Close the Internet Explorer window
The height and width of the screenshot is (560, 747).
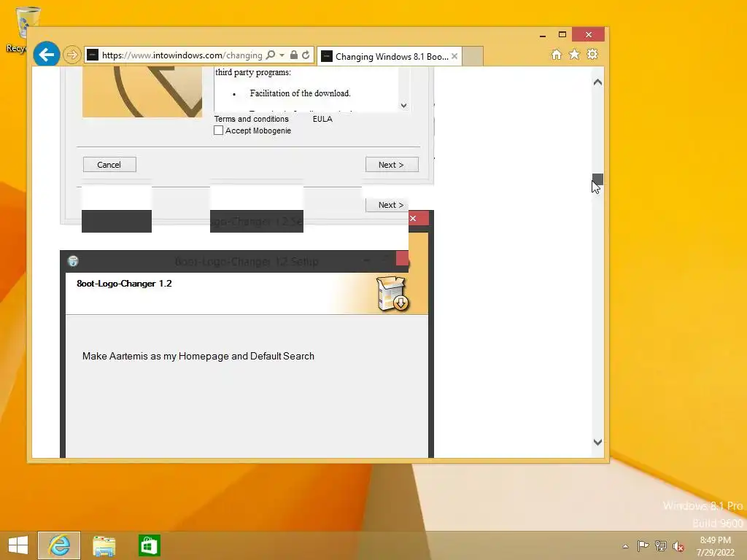click(589, 35)
